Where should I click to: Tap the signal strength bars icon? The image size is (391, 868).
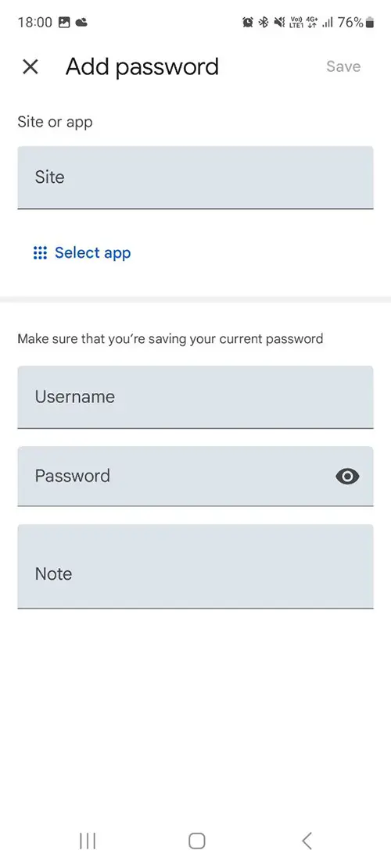(x=328, y=22)
